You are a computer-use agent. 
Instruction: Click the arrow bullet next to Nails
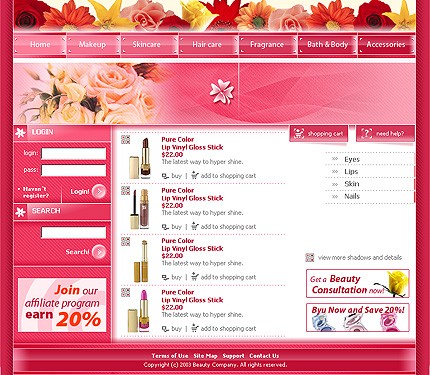click(335, 196)
